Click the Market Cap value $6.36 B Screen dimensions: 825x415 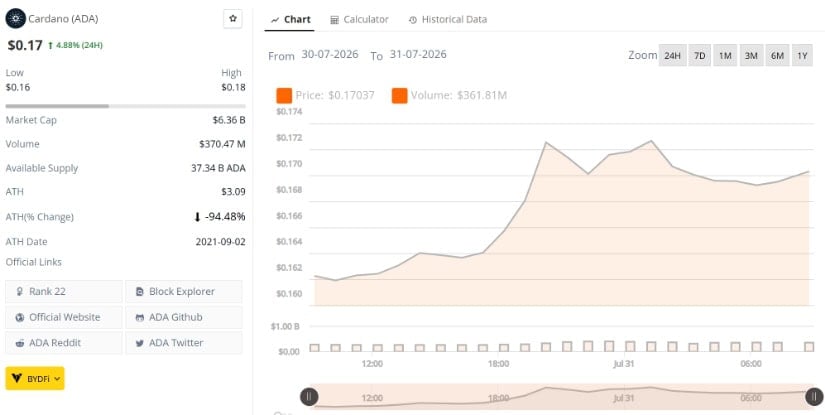(x=229, y=120)
